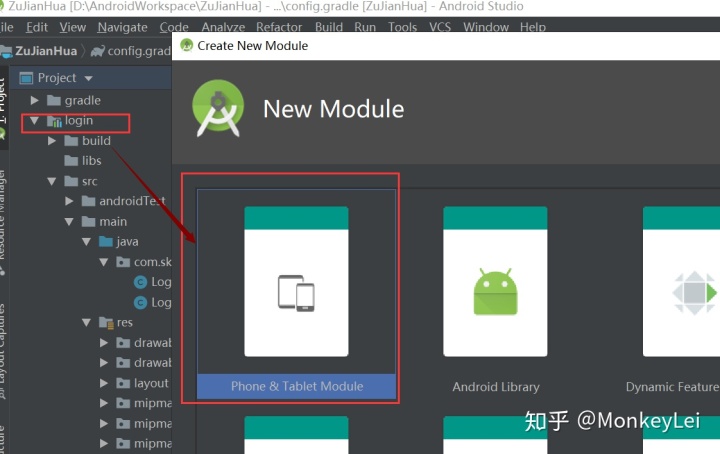Select the res resource folder icon
The width and height of the screenshot is (720, 454).
tap(106, 323)
